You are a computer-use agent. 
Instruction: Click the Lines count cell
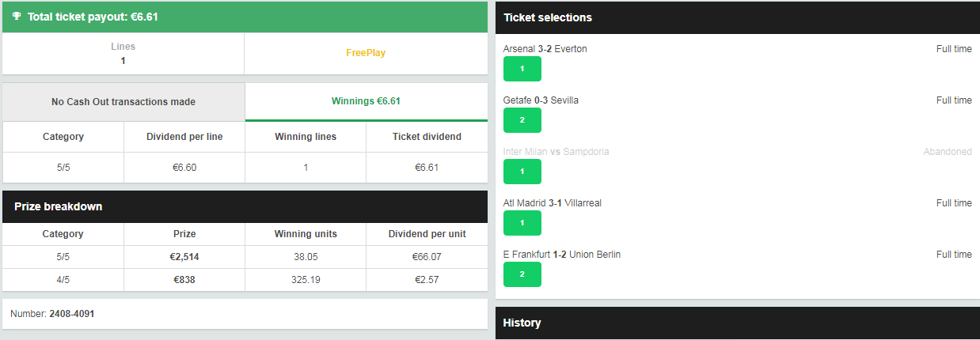point(123,54)
